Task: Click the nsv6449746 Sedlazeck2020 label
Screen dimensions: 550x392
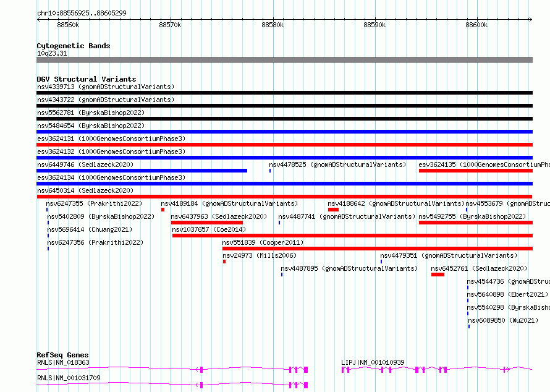Action: click(x=85, y=164)
